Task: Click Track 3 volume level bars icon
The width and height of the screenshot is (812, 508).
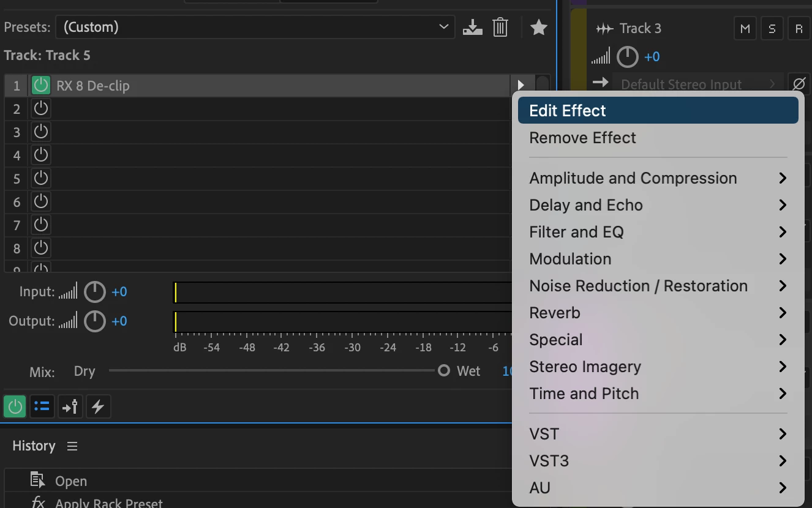Action: (601, 57)
